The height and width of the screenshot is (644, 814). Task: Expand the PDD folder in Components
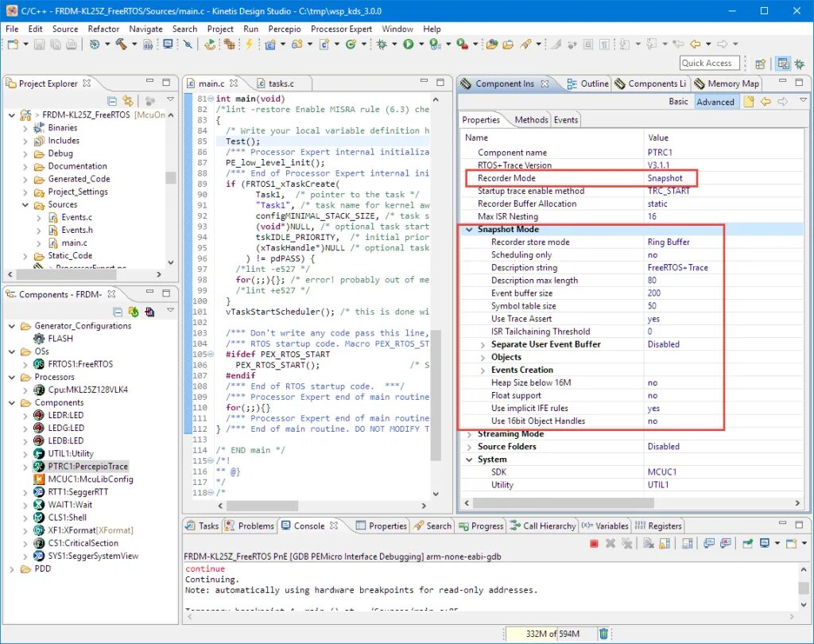[11, 569]
